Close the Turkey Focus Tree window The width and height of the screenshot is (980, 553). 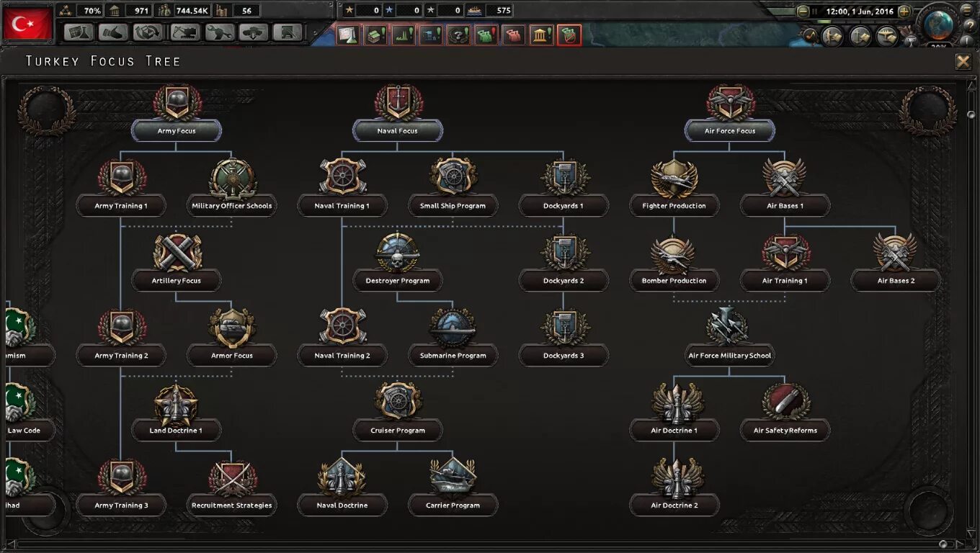point(963,61)
